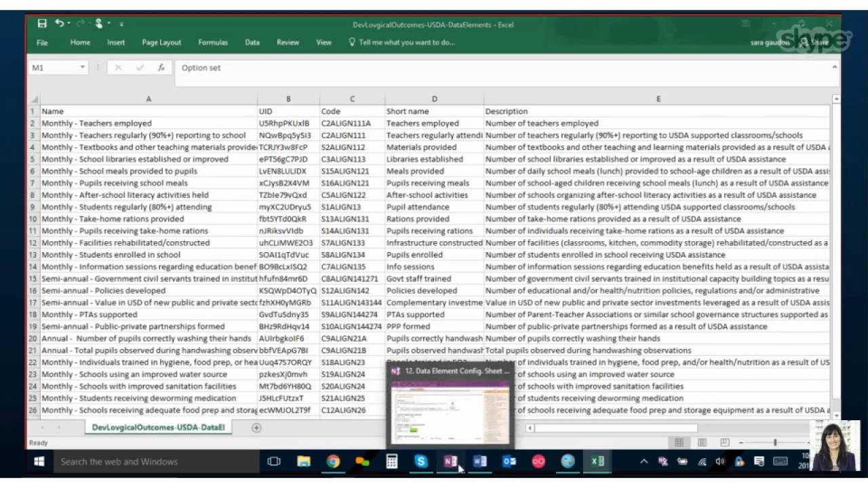The image size is (868, 488).
Task: Click the Select All corner button
Action: click(x=34, y=100)
